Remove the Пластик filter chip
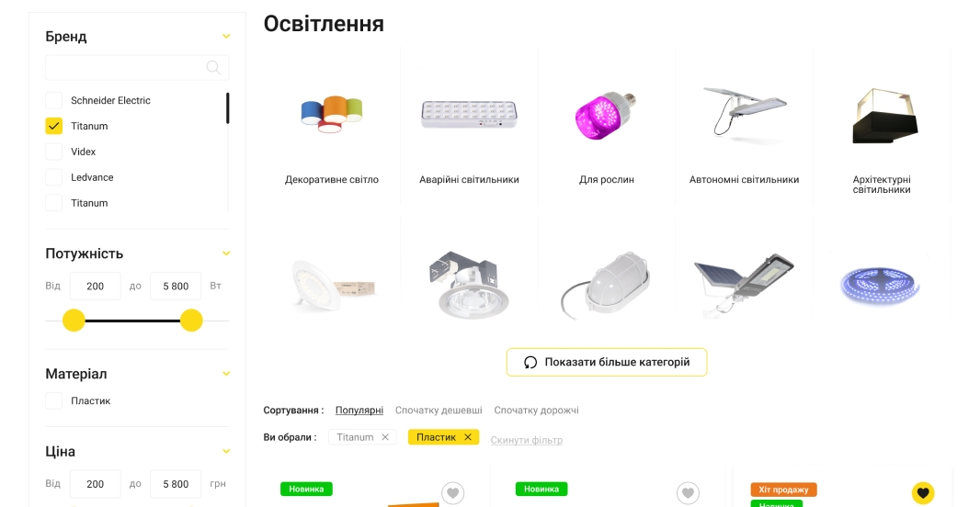This screenshot has width=980, height=507. pos(468,437)
